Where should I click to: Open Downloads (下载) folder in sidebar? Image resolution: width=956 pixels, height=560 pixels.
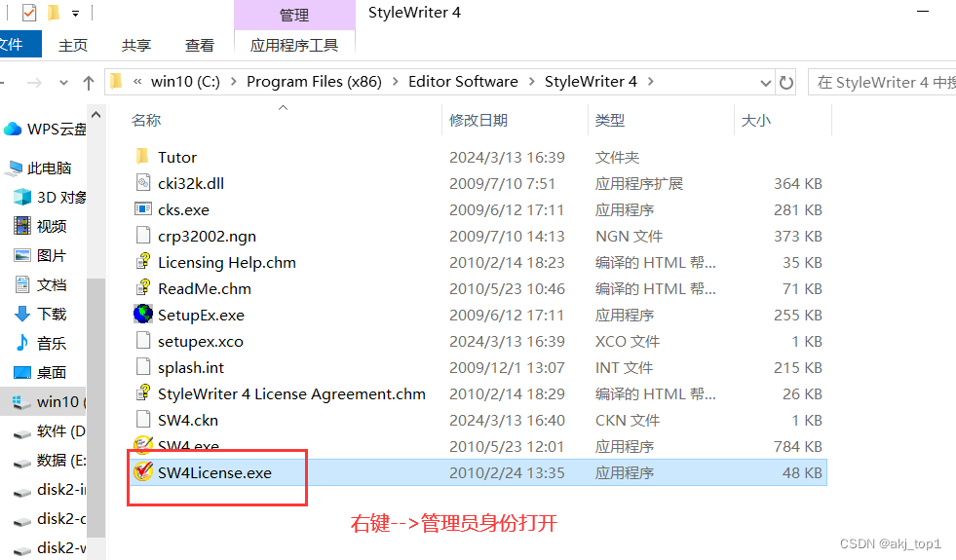[x=40, y=314]
